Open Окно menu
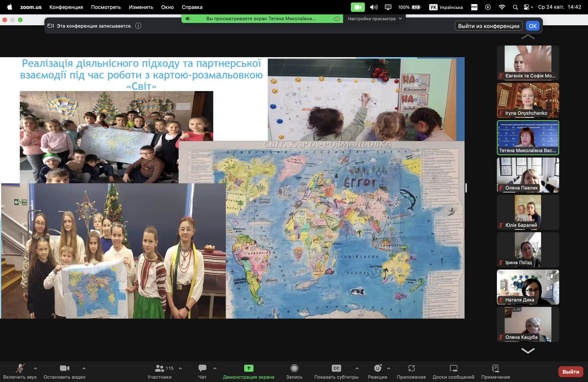 [167, 7]
